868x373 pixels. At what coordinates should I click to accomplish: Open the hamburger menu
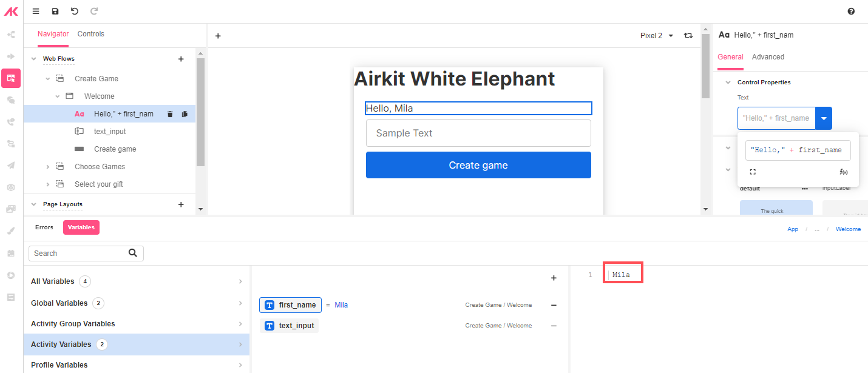pos(36,12)
